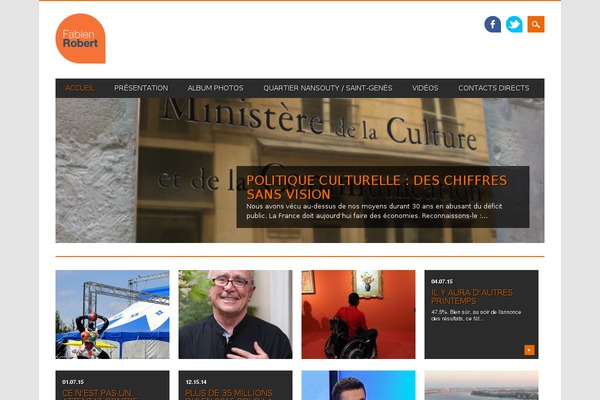Open the Twitter bird icon
The width and height of the screenshot is (600, 400).
(514, 24)
